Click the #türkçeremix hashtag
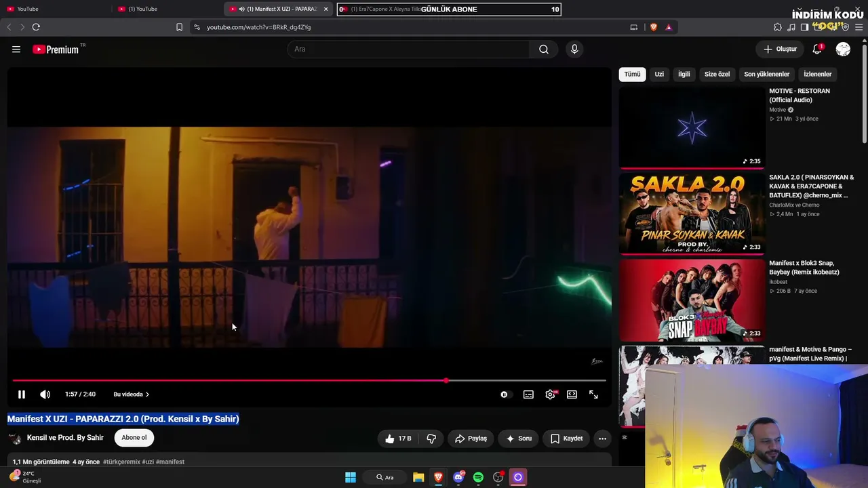The width and height of the screenshot is (868, 488). coord(121,462)
